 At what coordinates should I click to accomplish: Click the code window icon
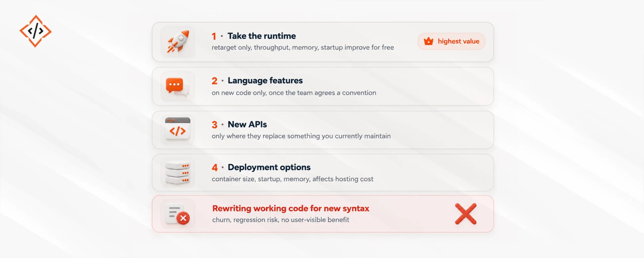click(178, 129)
